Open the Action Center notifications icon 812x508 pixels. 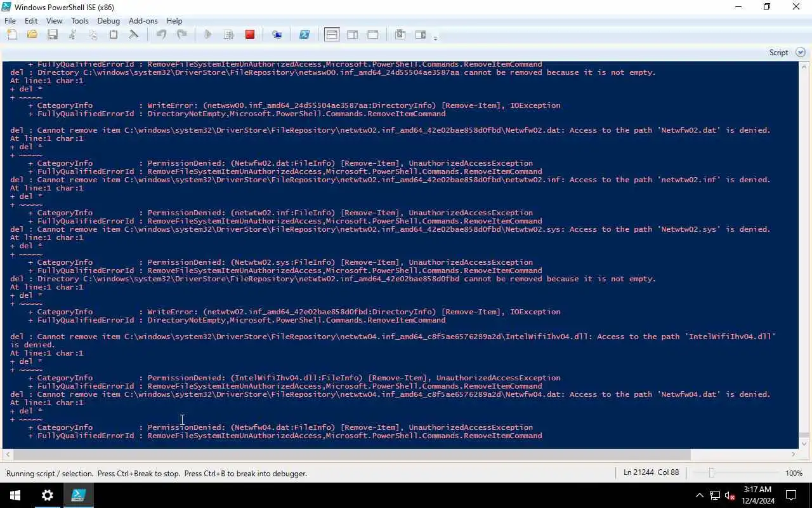click(792, 495)
